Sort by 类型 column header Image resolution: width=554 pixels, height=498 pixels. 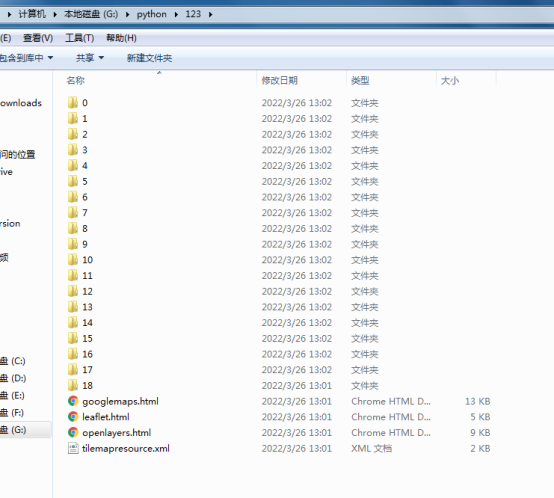(360, 81)
